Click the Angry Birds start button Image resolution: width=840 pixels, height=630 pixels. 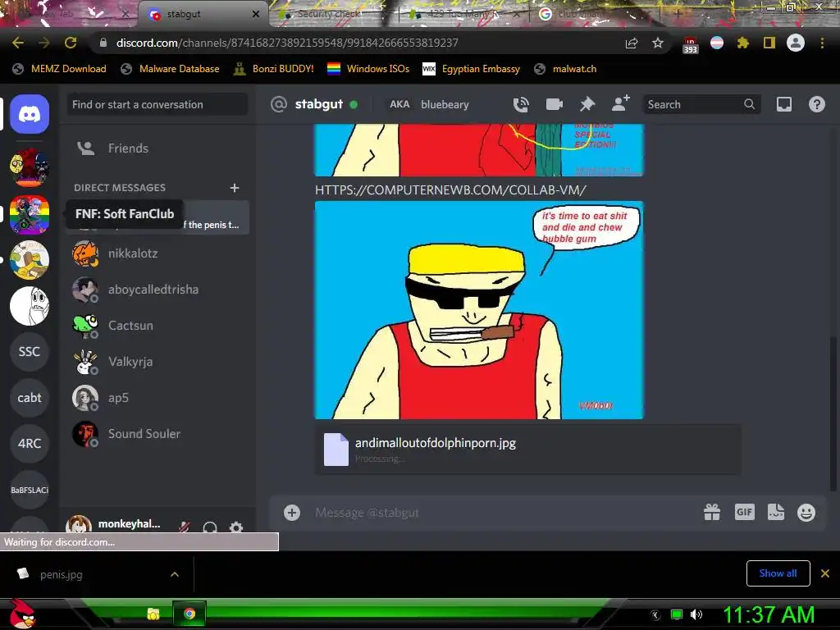click(21, 614)
